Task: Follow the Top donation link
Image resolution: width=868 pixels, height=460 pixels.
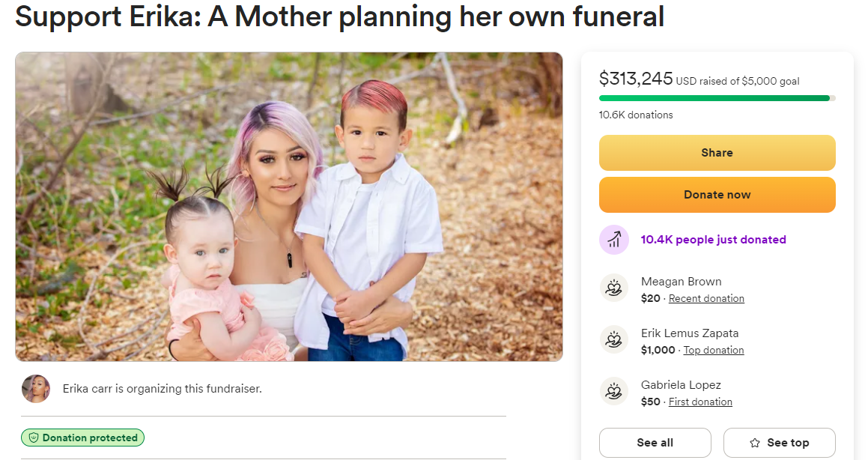Action: [713, 350]
